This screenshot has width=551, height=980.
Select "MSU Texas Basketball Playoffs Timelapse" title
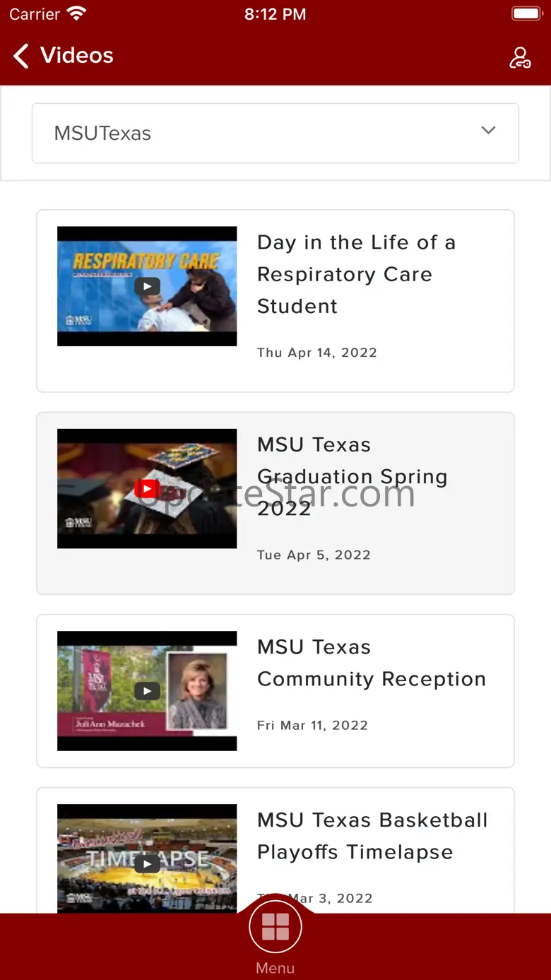372,836
